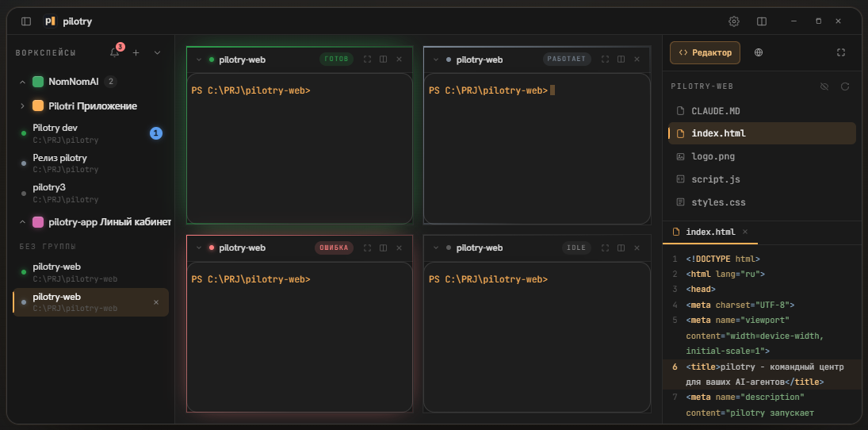Viewport: 868px width, 430px height.
Task: Click the meta charset="UTF-8" line
Action: click(x=740, y=305)
